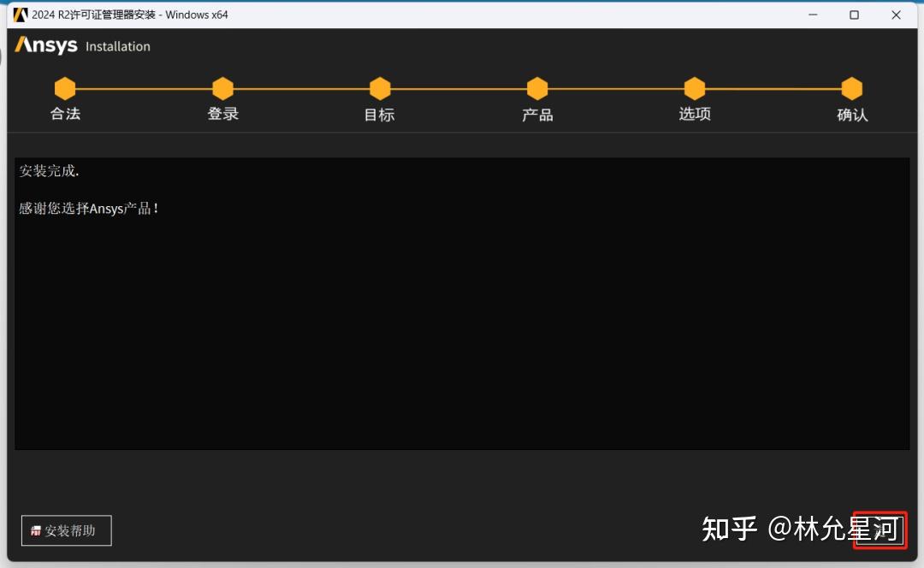Click the 合法 step label text
This screenshot has height=568, width=924.
coord(65,113)
